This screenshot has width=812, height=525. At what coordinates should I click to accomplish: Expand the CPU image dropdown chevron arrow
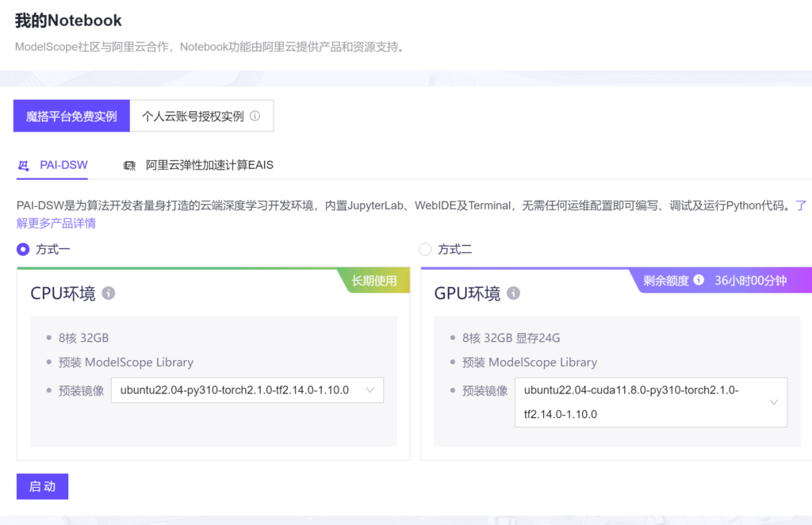click(370, 390)
